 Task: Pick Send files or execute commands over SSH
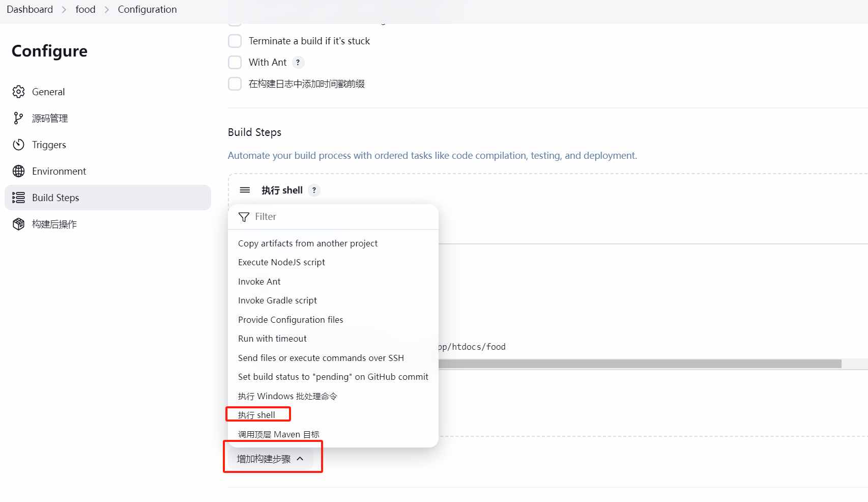pos(321,358)
